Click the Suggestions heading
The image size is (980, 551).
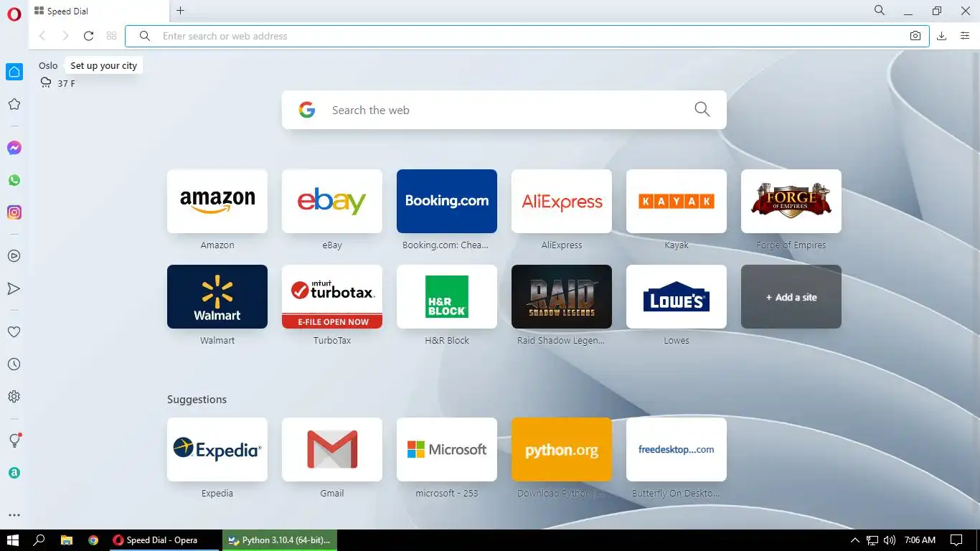[197, 400]
